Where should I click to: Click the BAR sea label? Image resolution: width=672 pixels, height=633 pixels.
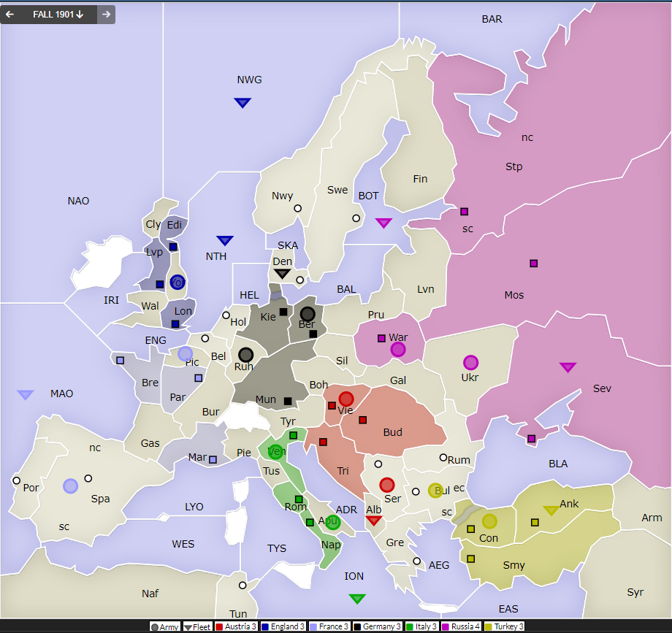[x=492, y=19]
